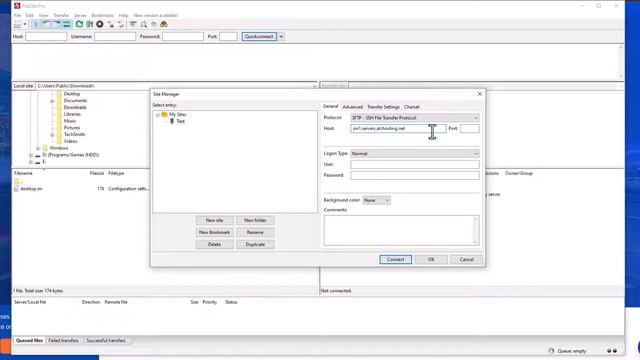This screenshot has width=640, height=360.
Task: Click the Site Manager Host field
Action: (x=398, y=129)
